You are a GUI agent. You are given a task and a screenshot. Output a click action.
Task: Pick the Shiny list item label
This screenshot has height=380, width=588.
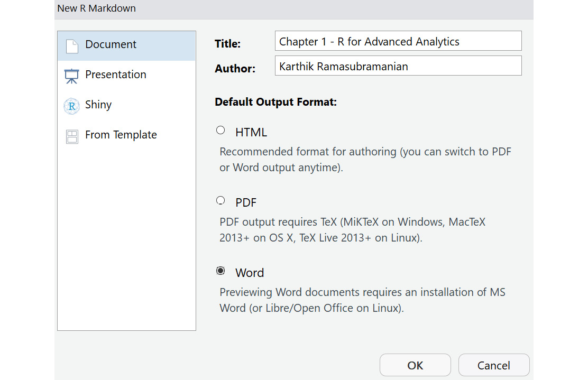[x=98, y=105]
